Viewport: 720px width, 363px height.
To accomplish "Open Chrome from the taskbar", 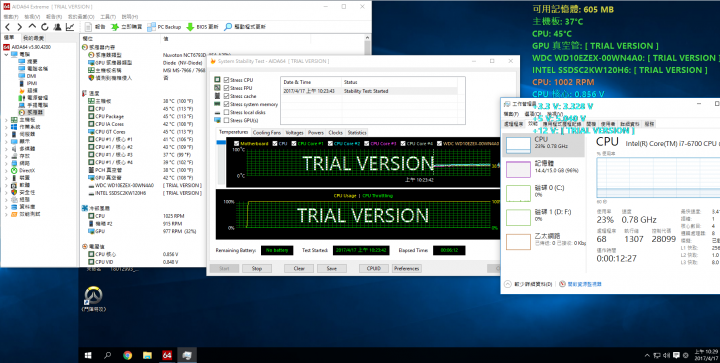I will click(128, 355).
